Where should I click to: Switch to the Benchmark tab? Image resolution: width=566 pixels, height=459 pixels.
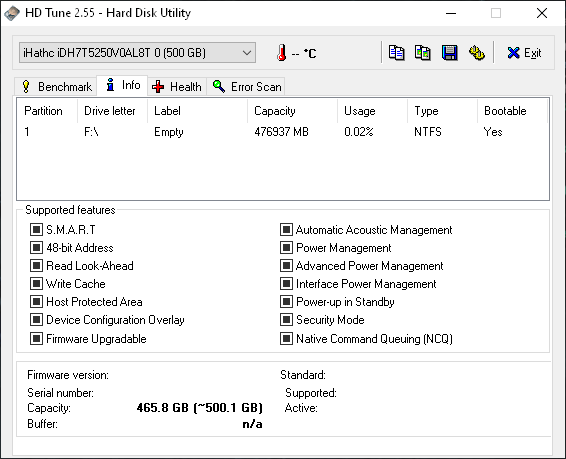[56, 87]
